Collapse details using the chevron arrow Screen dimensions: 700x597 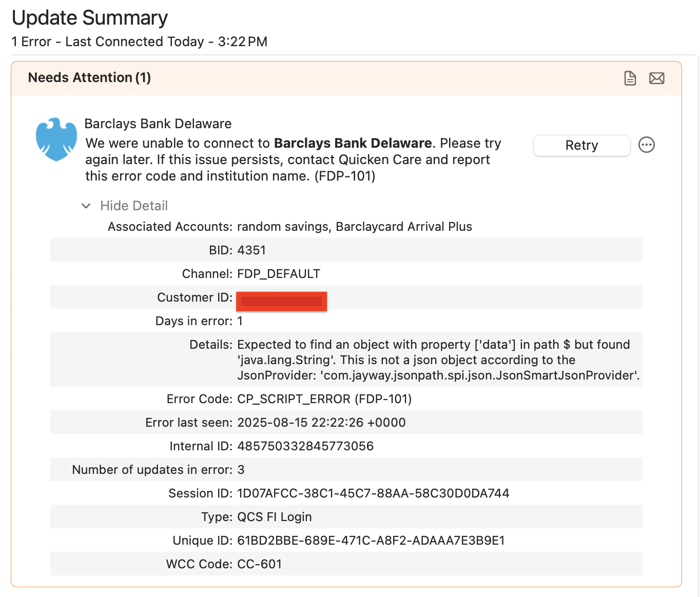pyautogui.click(x=86, y=206)
